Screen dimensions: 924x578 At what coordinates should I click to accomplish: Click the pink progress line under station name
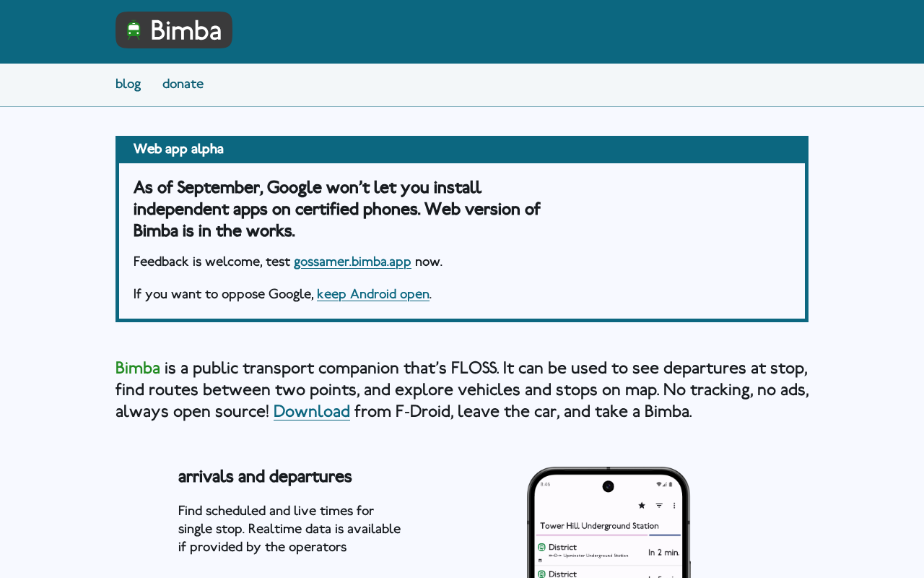point(592,535)
